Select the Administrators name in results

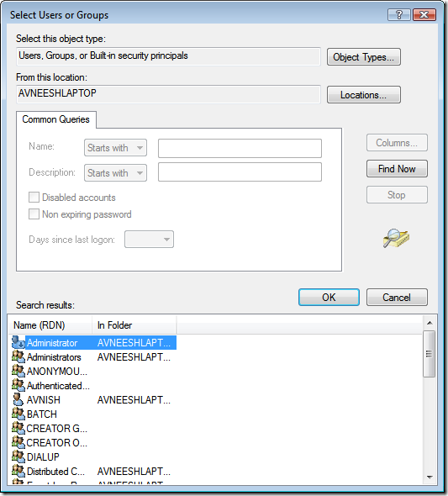click(x=54, y=357)
